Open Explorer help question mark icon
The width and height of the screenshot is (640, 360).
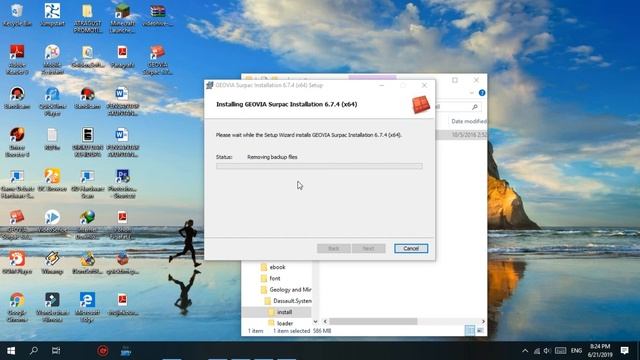pos(482,93)
